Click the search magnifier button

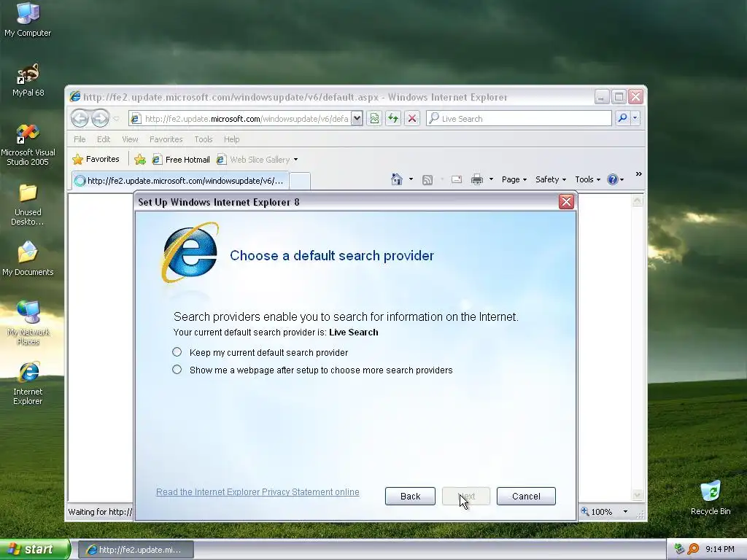click(x=622, y=118)
